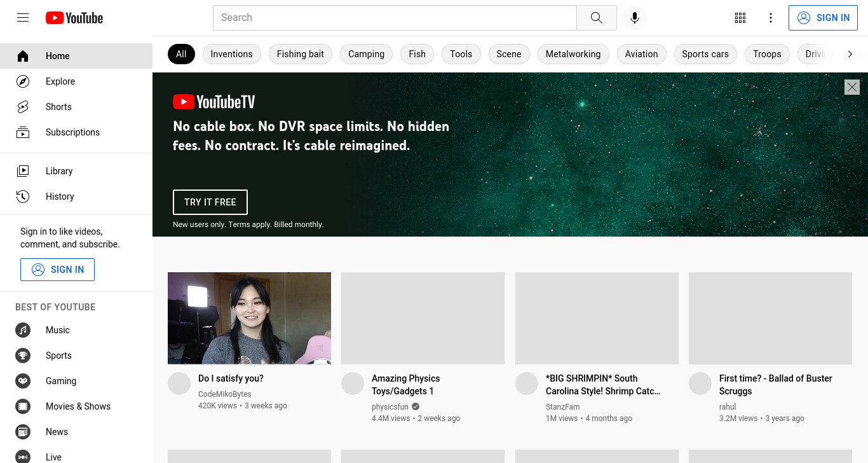Click the YouTubeTV logo in banner

coord(214,102)
